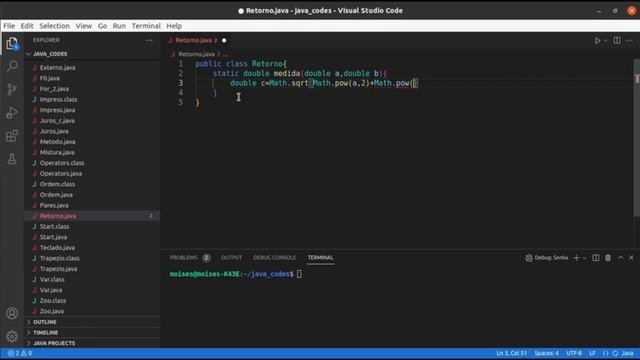Open the Extensions view icon
640x360 pixels.
click(x=12, y=136)
